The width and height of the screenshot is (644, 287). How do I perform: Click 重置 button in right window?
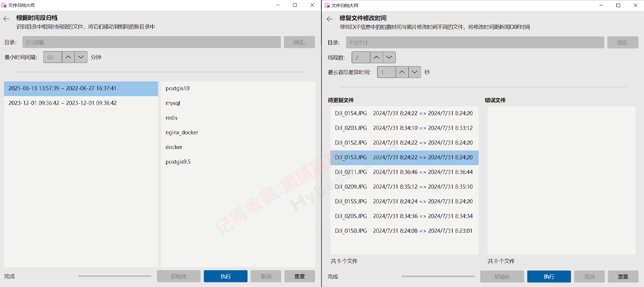[623, 277]
